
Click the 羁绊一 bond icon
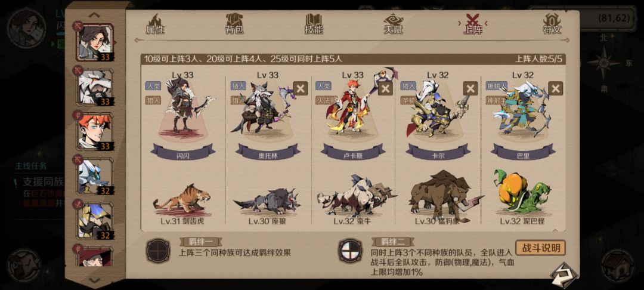pyautogui.click(x=158, y=251)
